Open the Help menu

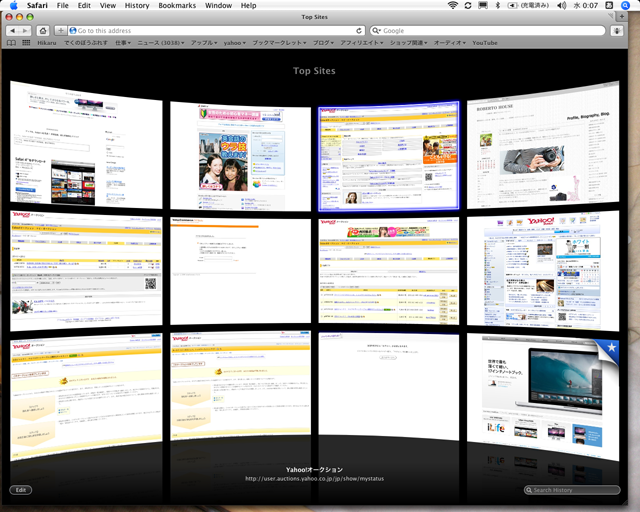pos(249,5)
